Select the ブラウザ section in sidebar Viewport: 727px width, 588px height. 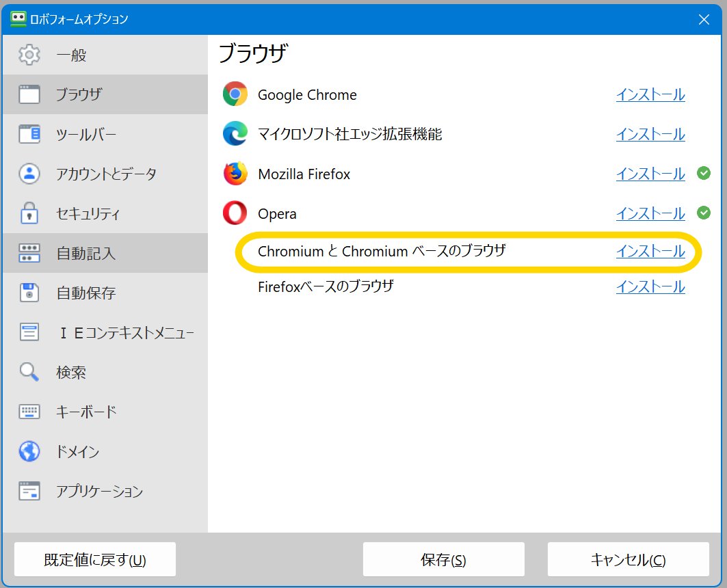pyautogui.click(x=105, y=94)
